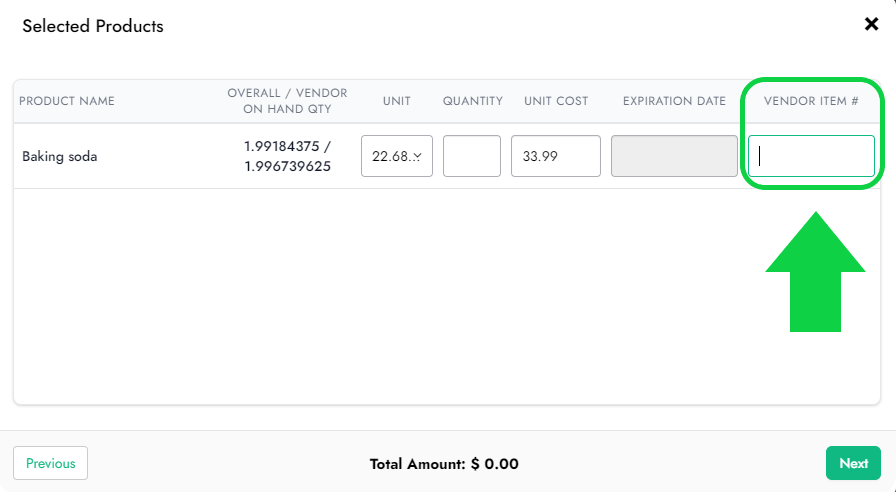Screen dimensions: 896x492
Task: Select the Unit column header
Action: (396, 101)
